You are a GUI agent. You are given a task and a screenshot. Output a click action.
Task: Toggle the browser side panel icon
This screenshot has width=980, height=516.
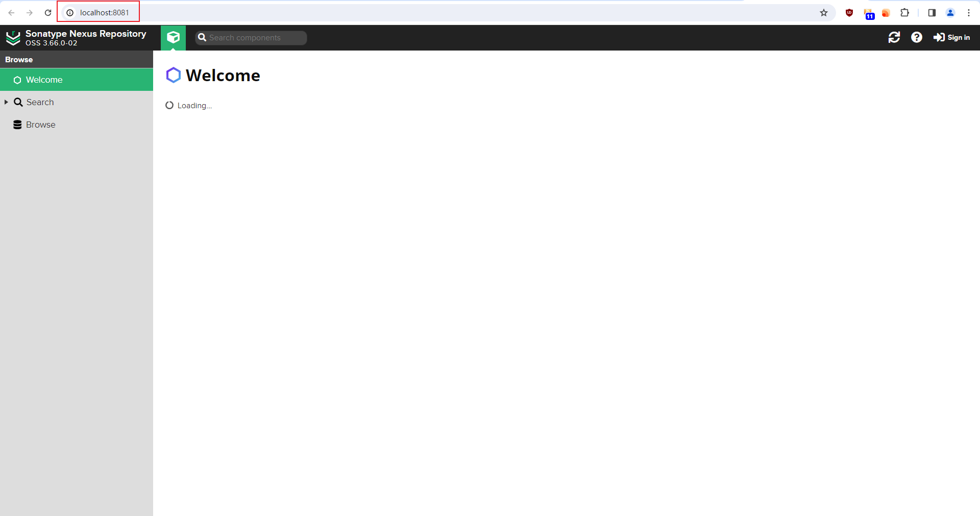tap(932, 13)
